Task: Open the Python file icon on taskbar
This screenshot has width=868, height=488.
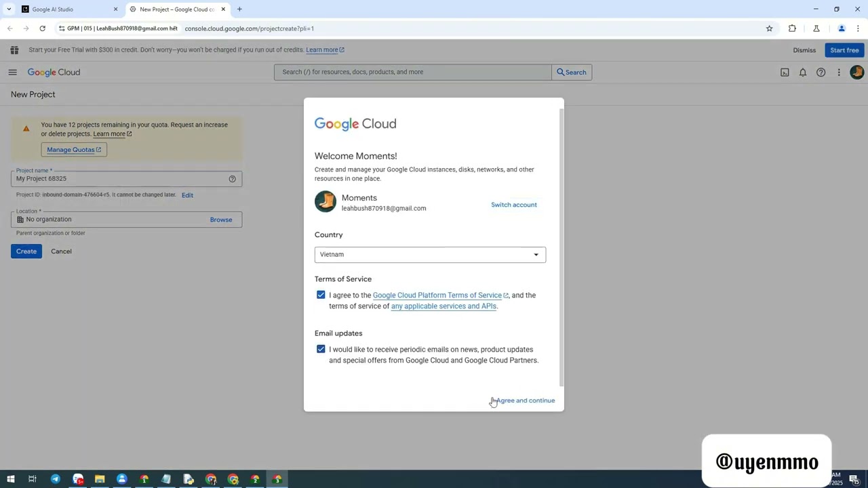Action: pos(189,479)
